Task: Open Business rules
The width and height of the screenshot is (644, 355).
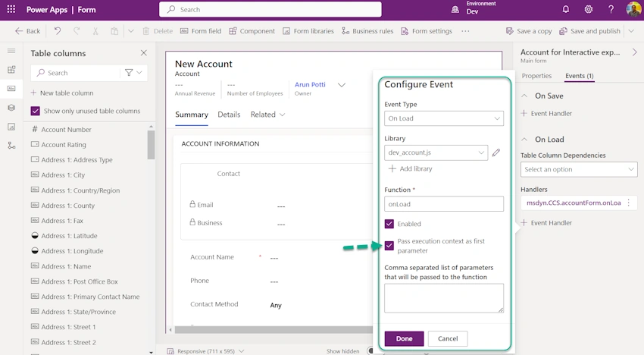Action: pyautogui.click(x=367, y=31)
